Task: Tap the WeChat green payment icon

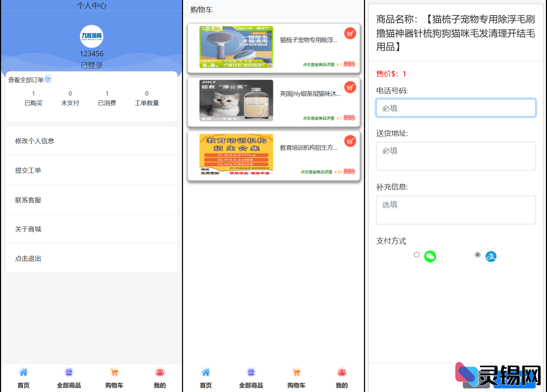Action: point(430,256)
